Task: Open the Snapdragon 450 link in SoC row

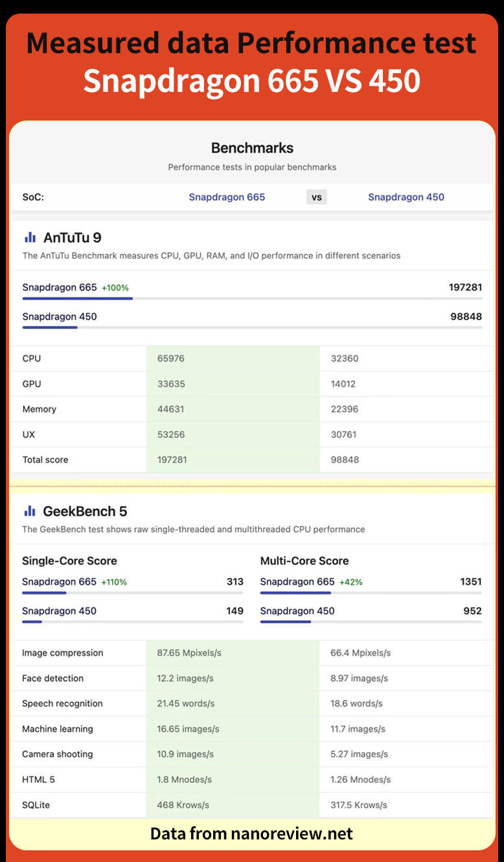Action: 406,197
